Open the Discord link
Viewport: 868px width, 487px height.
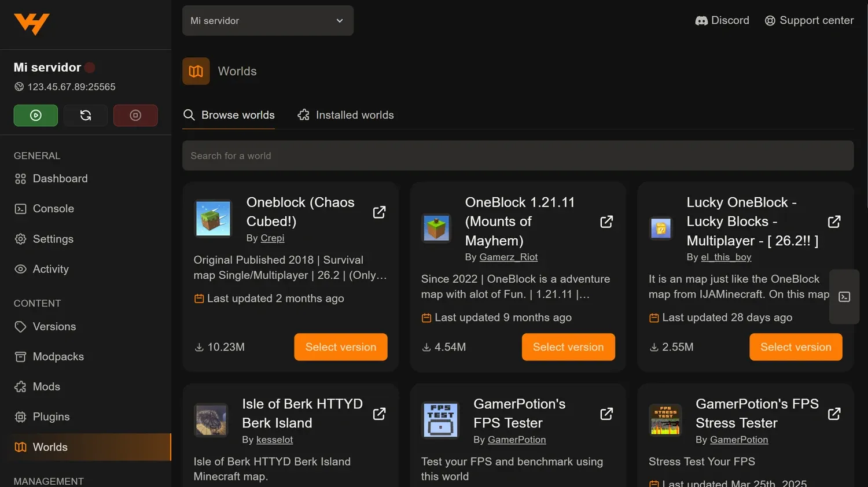(x=722, y=20)
